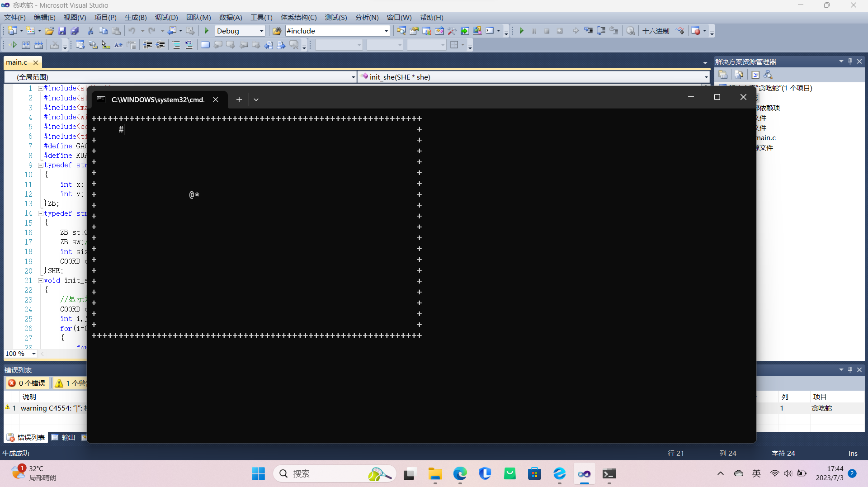
Task: Open the 文件(F) menu
Action: point(15,17)
